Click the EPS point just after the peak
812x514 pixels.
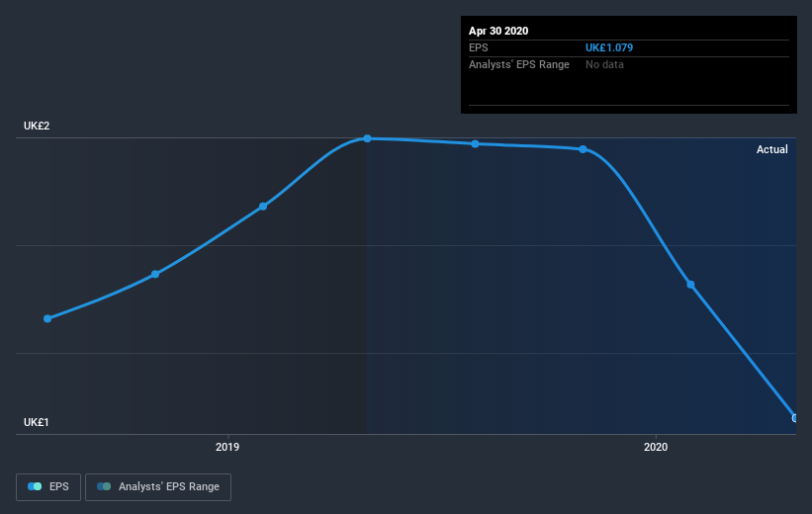[475, 144]
